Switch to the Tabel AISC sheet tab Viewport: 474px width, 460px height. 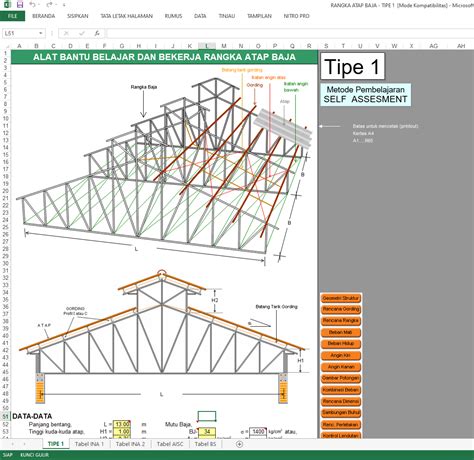pos(170,444)
